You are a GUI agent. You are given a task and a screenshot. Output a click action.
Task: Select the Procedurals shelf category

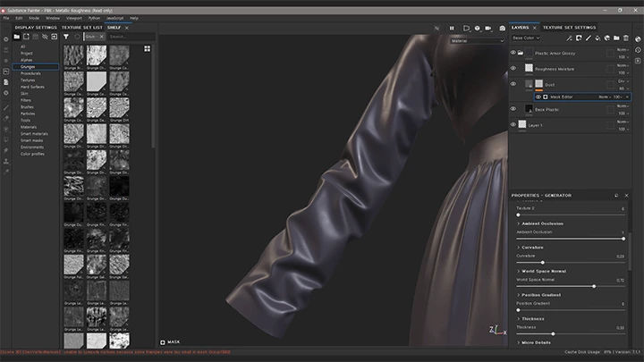tap(30, 73)
